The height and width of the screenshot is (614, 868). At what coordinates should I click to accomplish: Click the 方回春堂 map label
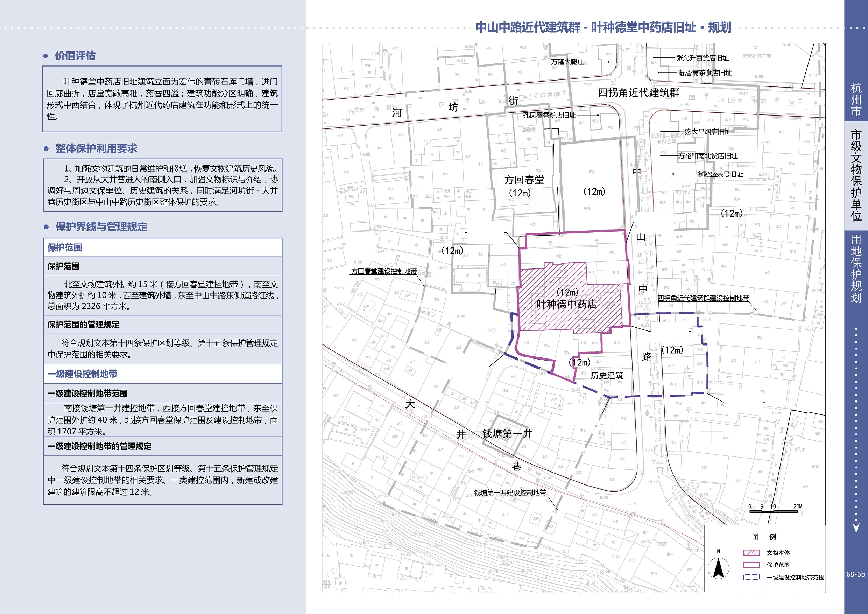[x=524, y=180]
